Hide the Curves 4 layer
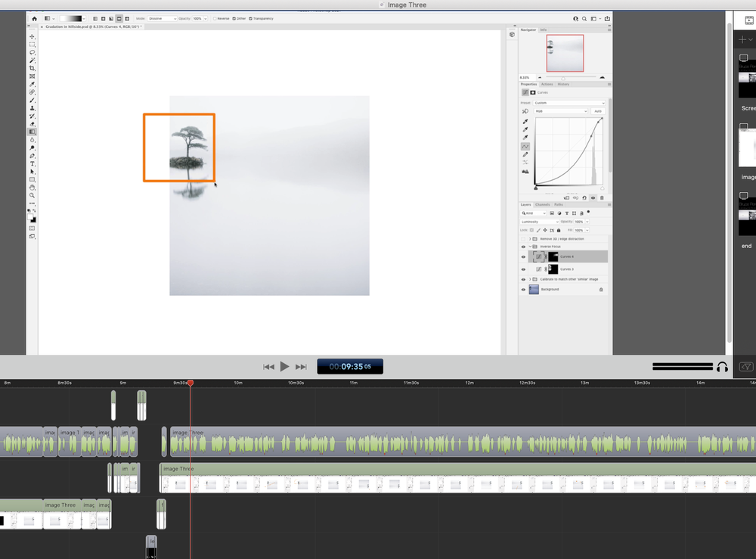 pyautogui.click(x=523, y=257)
